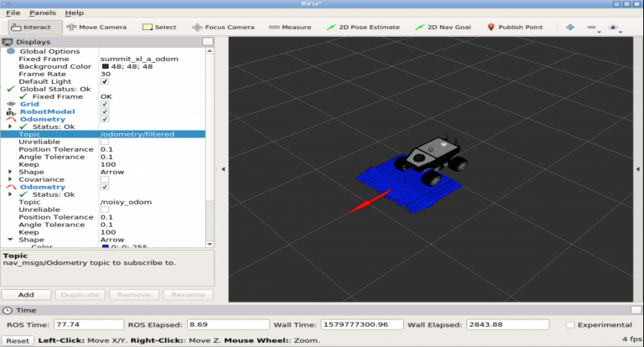The height and width of the screenshot is (347, 644).
Task: Toggle the Experimental checkbox
Action: [569, 325]
